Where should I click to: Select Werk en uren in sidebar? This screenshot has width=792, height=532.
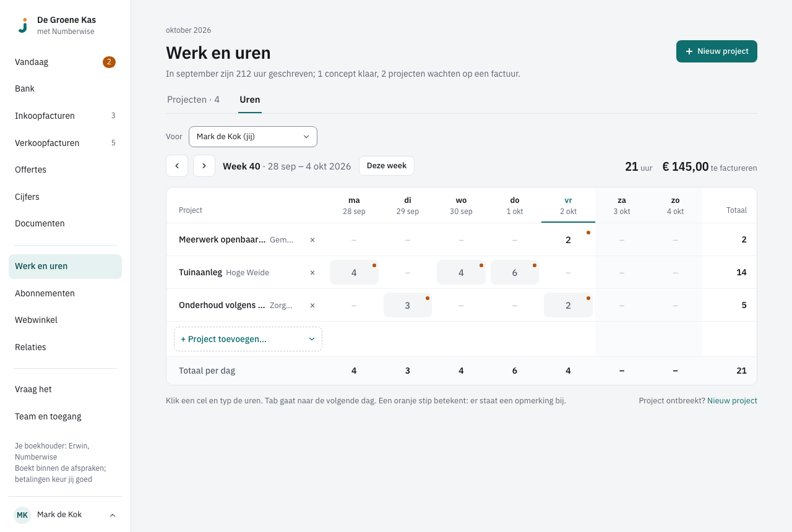pyautogui.click(x=65, y=266)
